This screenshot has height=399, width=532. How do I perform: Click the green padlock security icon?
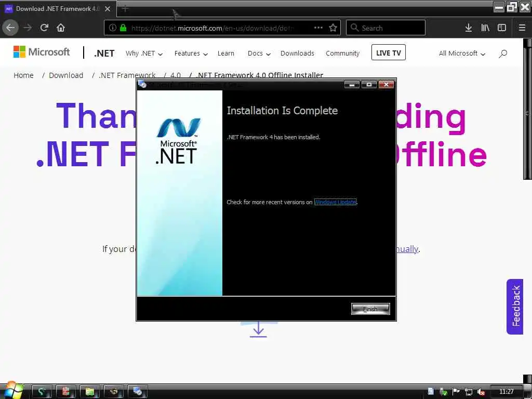coord(123,28)
